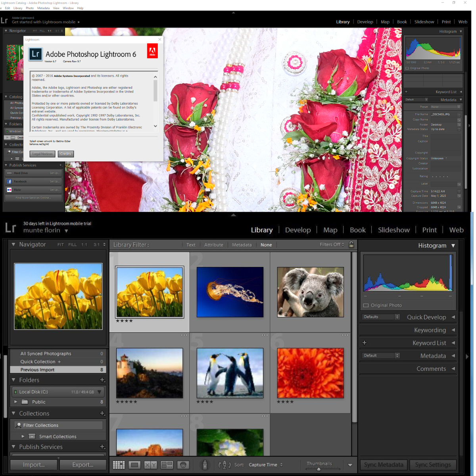Open Survey view icon

[167, 465]
